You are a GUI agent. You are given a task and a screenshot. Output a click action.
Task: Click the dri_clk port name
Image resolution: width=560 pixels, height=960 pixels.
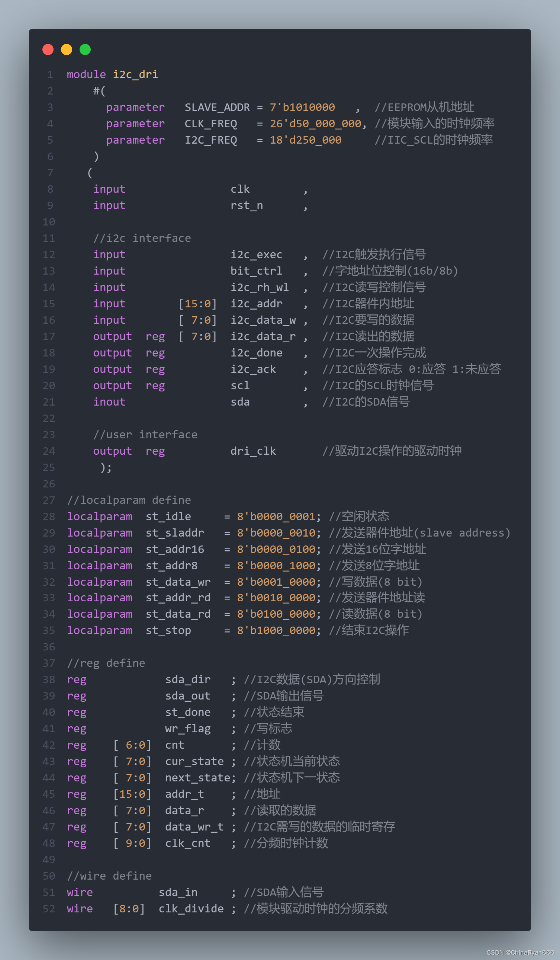pos(254,451)
